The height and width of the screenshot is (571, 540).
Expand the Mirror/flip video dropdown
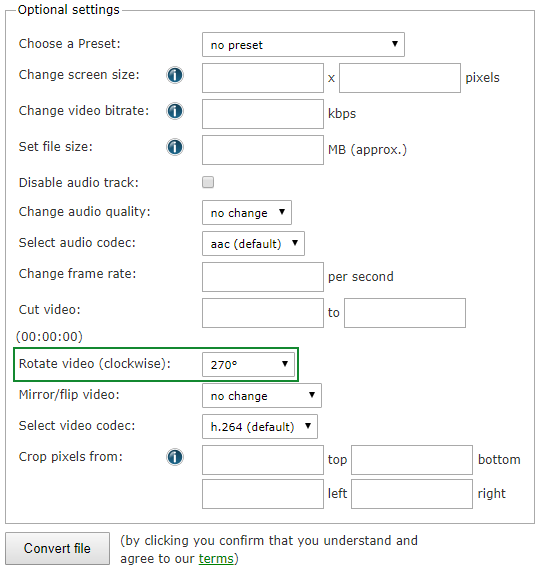pos(261,395)
